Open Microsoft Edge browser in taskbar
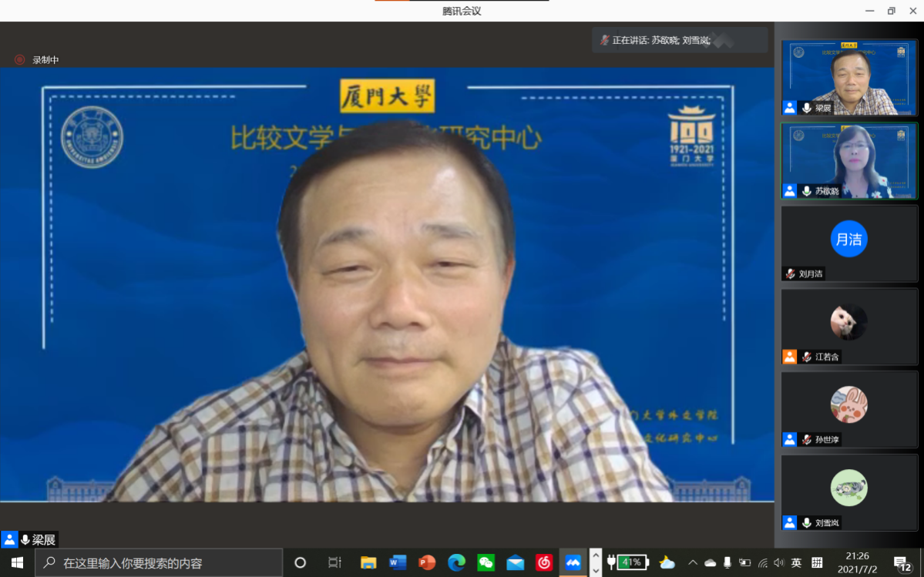 456,562
